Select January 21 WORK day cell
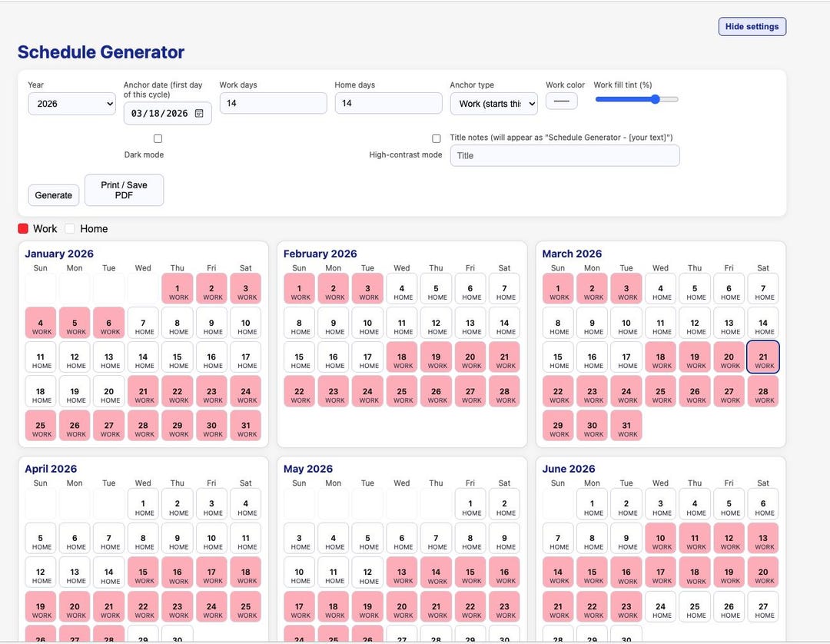The image size is (830, 644). tap(143, 392)
